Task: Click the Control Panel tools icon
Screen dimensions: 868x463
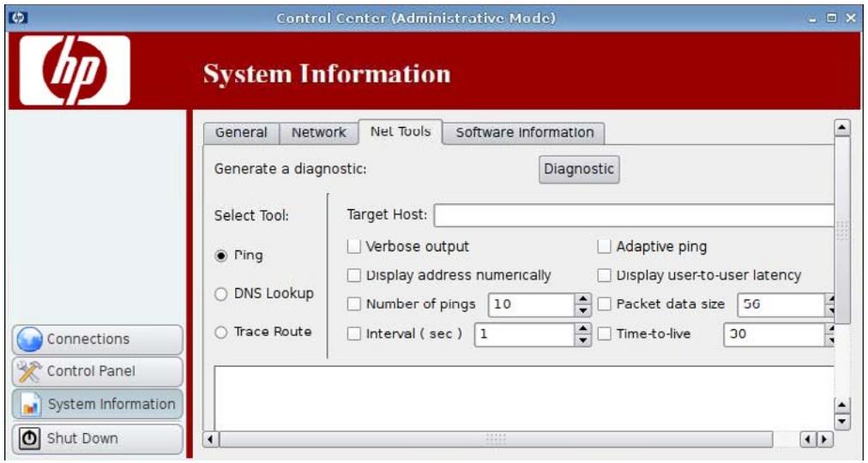Action: [29, 371]
